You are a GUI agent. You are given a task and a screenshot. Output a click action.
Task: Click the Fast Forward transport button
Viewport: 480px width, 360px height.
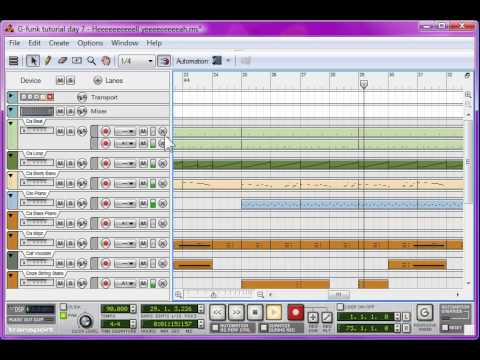point(236,313)
